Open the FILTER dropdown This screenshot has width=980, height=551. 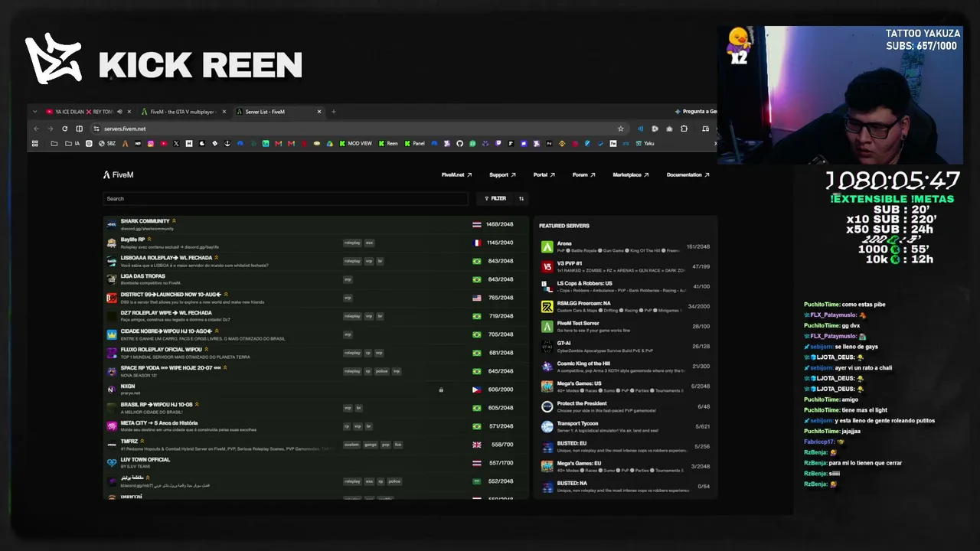coord(495,198)
